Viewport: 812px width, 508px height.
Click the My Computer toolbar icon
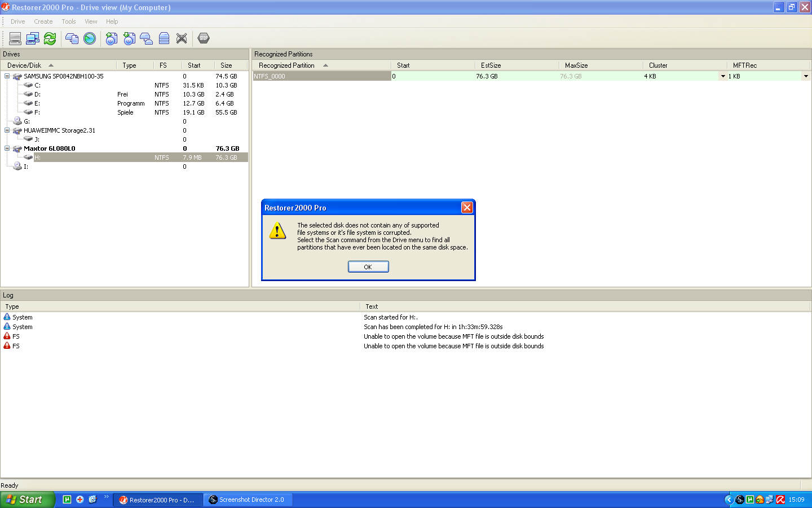(x=15, y=38)
